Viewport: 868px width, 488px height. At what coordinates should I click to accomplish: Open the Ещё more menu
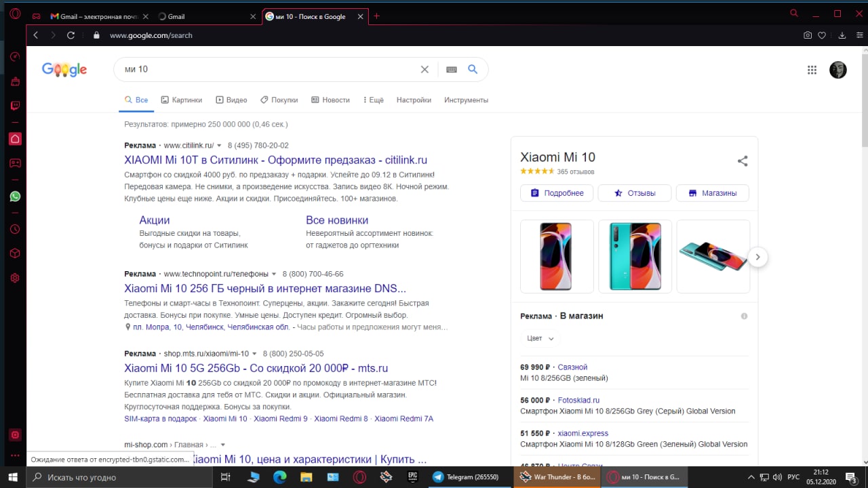(x=373, y=100)
